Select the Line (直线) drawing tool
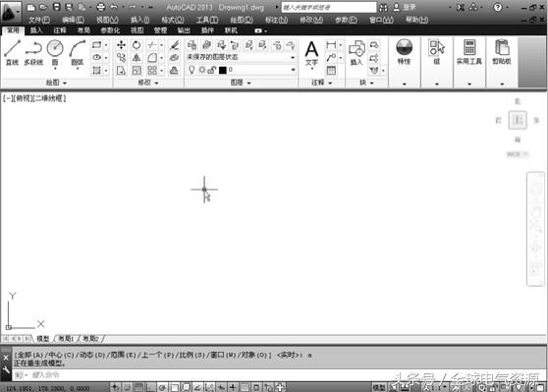This screenshot has height=392, width=548. click(x=12, y=52)
